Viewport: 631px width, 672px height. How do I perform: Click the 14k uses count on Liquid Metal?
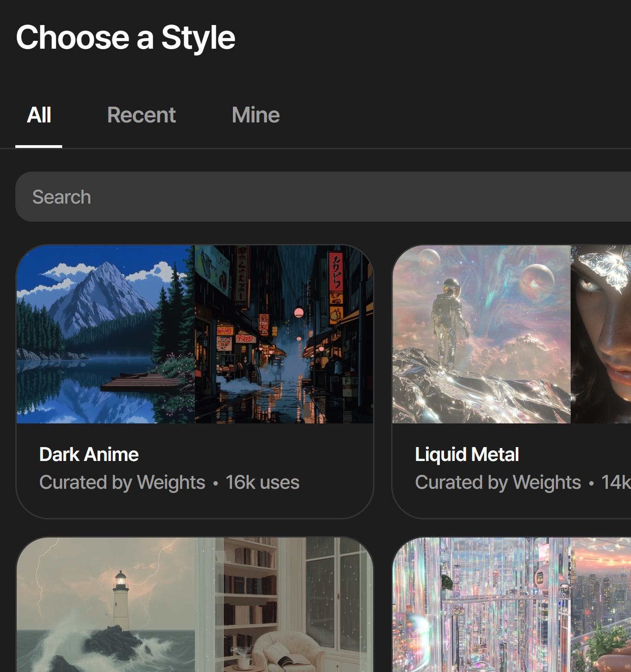click(x=616, y=482)
